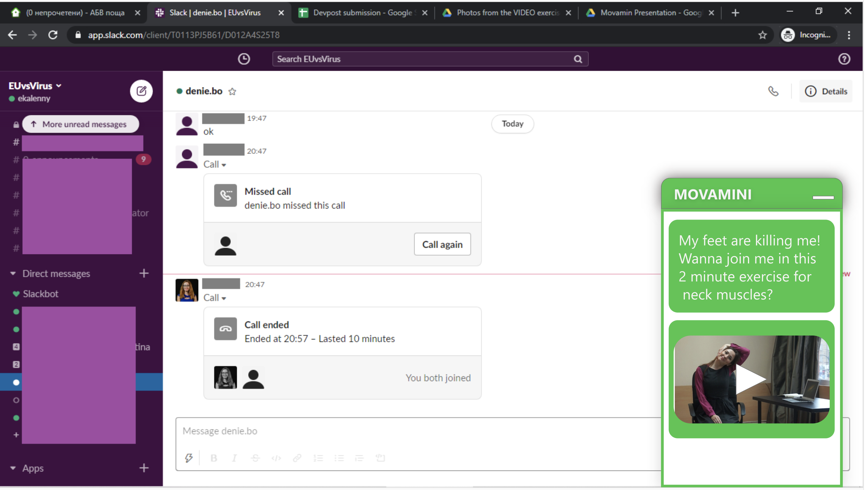
Task: Click the Search EUvsVirus field
Action: (425, 59)
